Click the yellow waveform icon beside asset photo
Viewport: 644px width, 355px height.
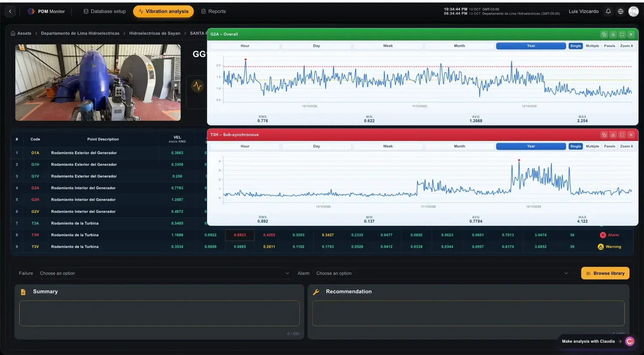(197, 86)
